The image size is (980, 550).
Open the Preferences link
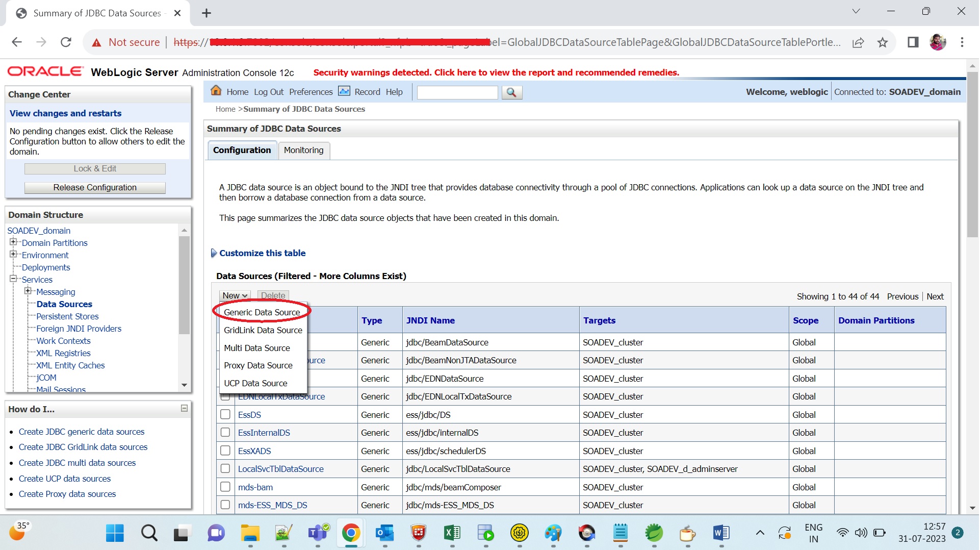(311, 92)
